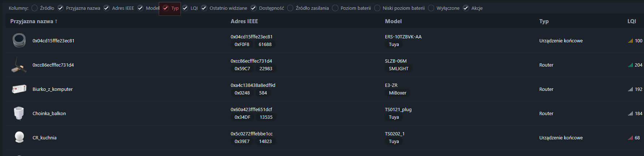
Task: Sort table by Adres IEEE header
Action: click(244, 21)
